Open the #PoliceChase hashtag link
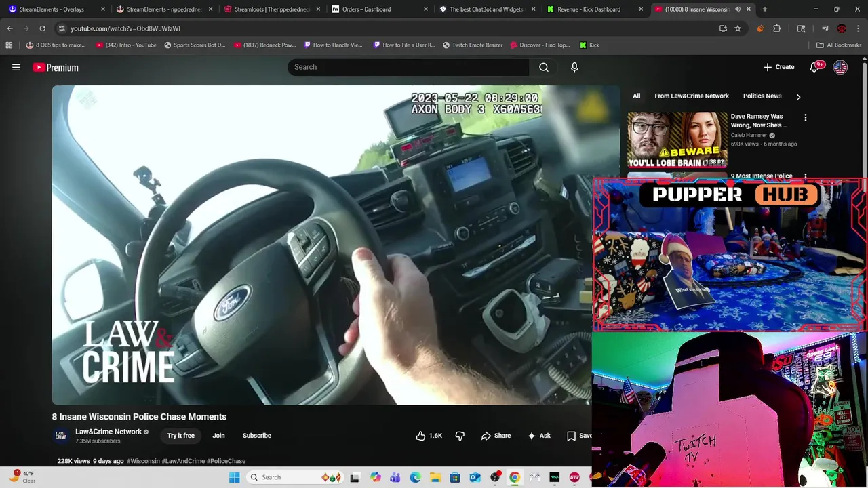The width and height of the screenshot is (868, 488). [x=226, y=461]
